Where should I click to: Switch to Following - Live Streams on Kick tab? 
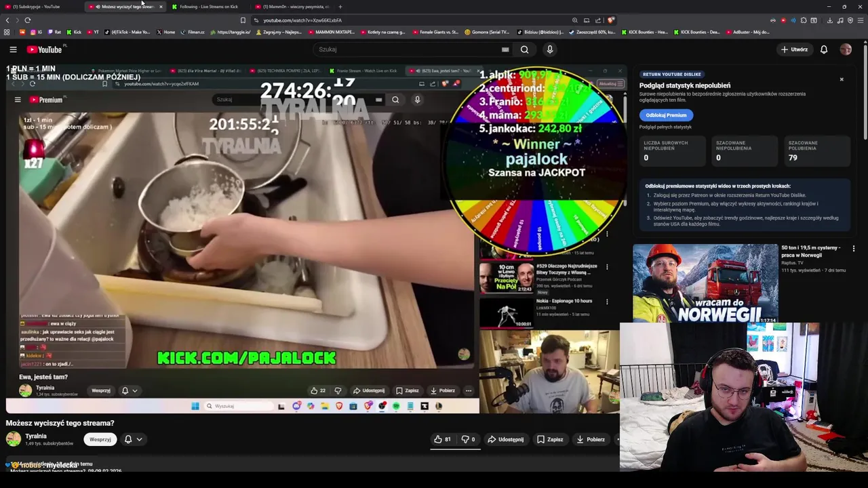209,7
